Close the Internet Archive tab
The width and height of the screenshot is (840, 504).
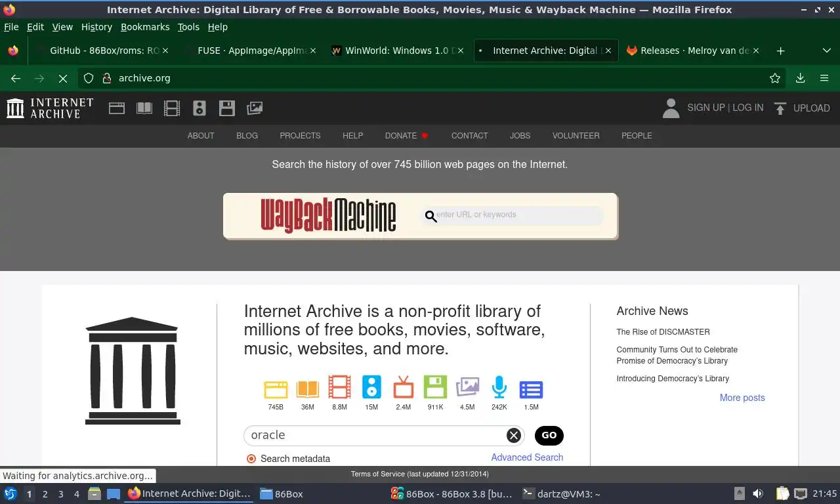click(608, 51)
